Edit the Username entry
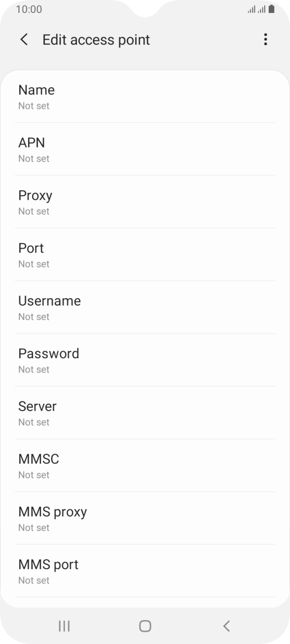Viewport: 290px width, 644px height. [x=145, y=307]
